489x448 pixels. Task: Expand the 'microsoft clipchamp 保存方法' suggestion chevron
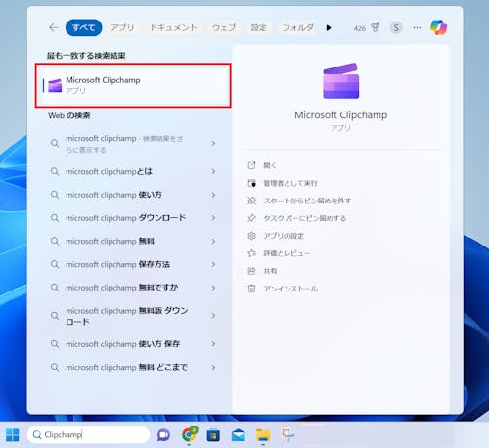(x=213, y=264)
